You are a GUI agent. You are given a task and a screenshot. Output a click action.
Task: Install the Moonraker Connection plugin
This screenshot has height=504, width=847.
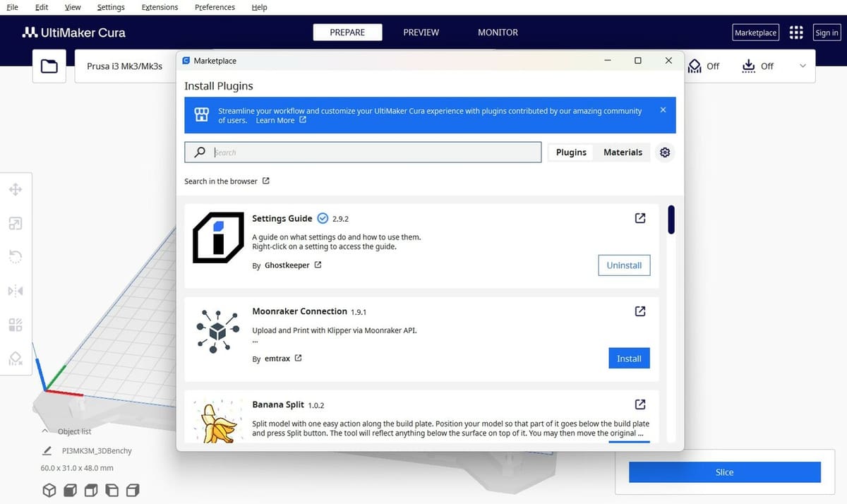(629, 359)
